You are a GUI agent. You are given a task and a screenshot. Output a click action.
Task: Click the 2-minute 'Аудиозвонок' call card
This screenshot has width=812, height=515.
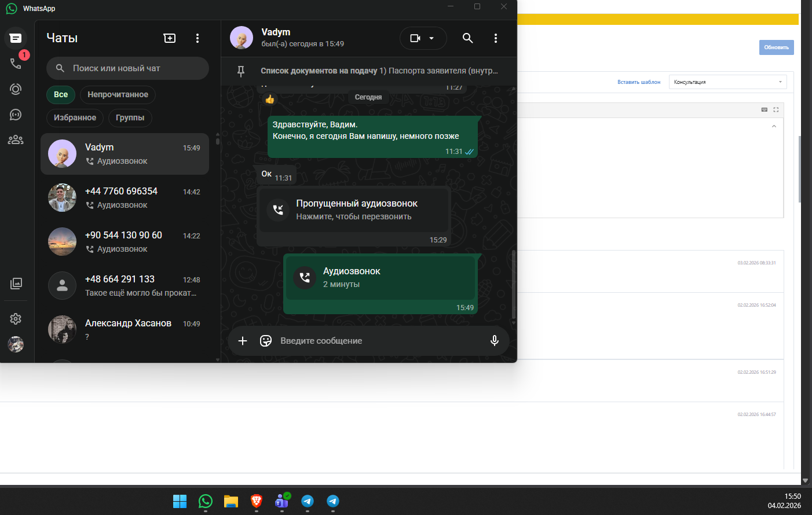pyautogui.click(x=381, y=278)
